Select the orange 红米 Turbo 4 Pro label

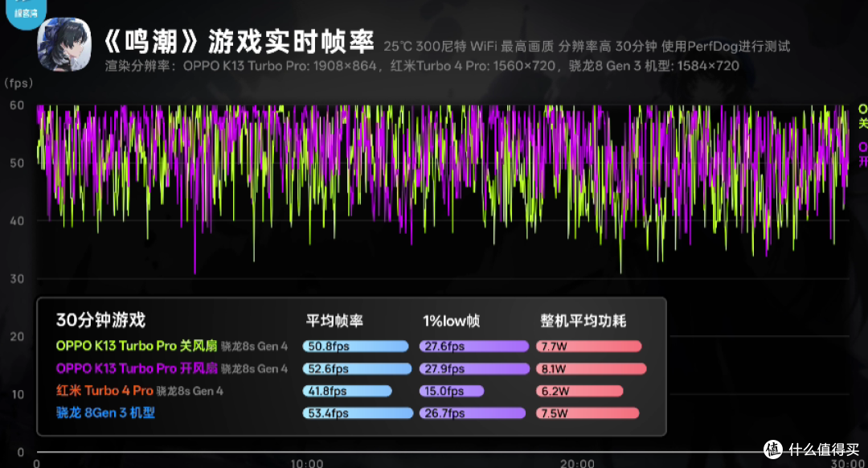tap(104, 391)
